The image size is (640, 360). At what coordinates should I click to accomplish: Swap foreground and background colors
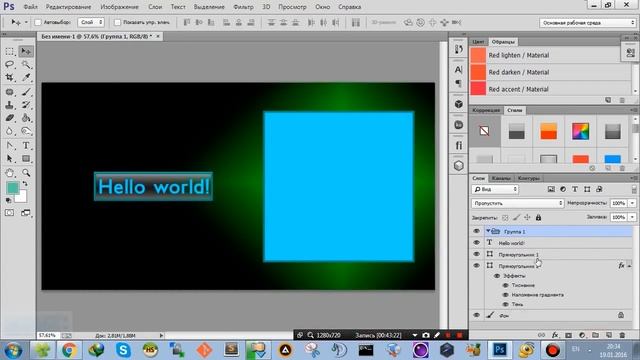[25, 184]
